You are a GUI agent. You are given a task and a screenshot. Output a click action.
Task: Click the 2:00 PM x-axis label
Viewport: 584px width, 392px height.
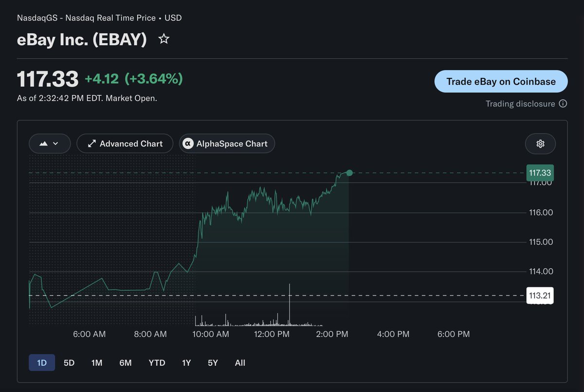tap(332, 334)
